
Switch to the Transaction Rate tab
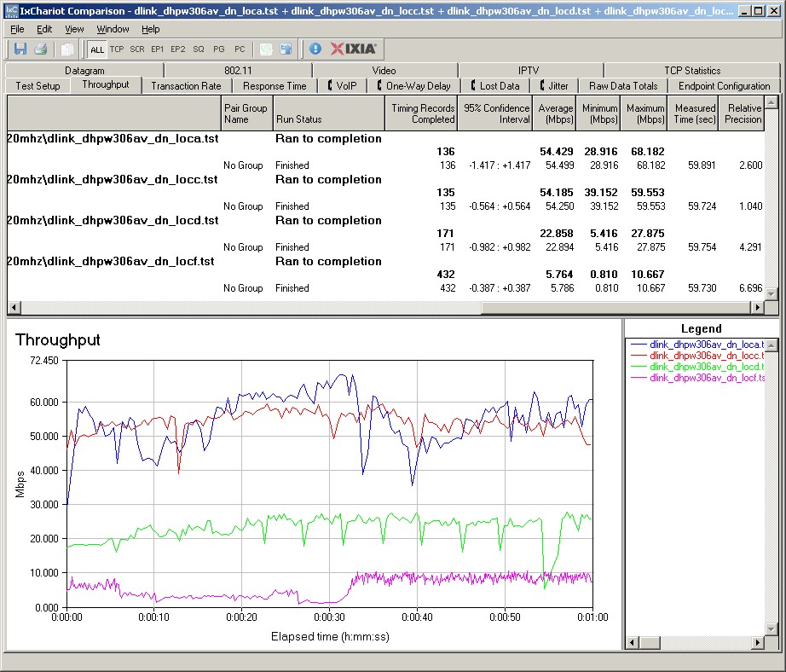186,86
